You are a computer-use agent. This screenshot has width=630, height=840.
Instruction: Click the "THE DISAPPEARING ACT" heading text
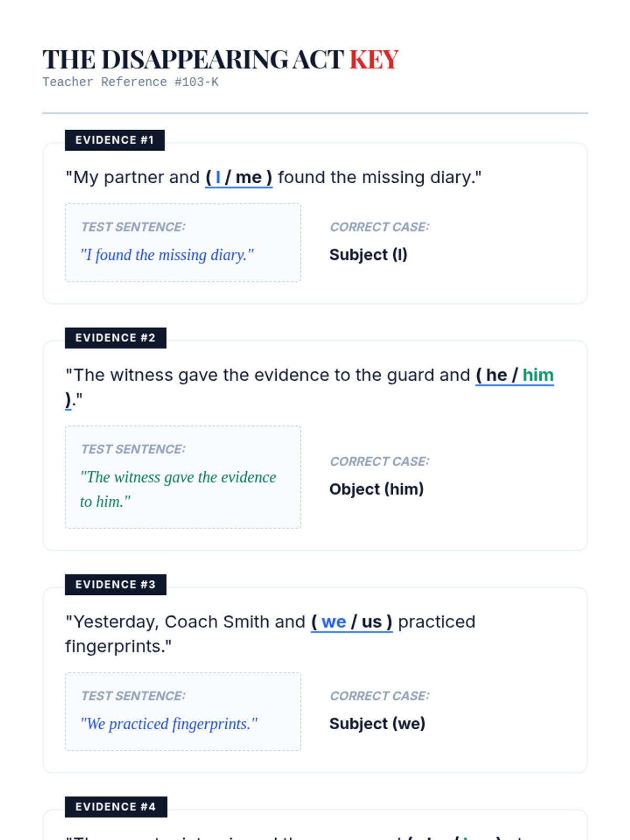tap(193, 59)
